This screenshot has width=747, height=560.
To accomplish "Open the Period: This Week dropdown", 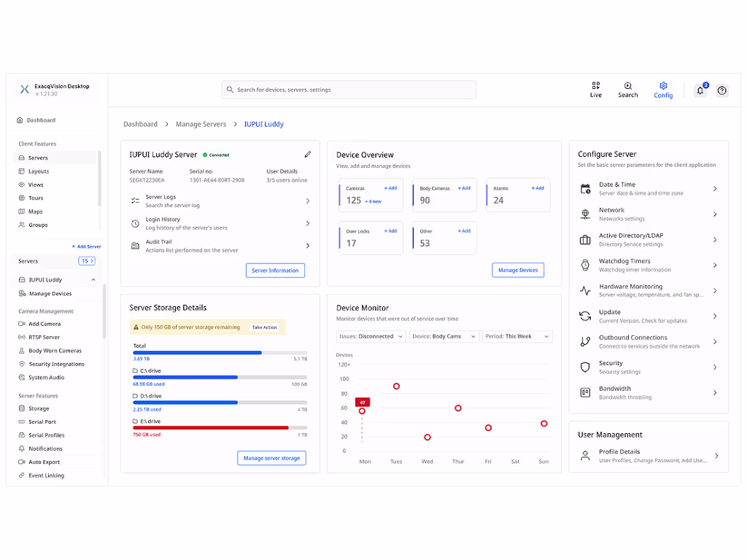I will click(x=517, y=336).
